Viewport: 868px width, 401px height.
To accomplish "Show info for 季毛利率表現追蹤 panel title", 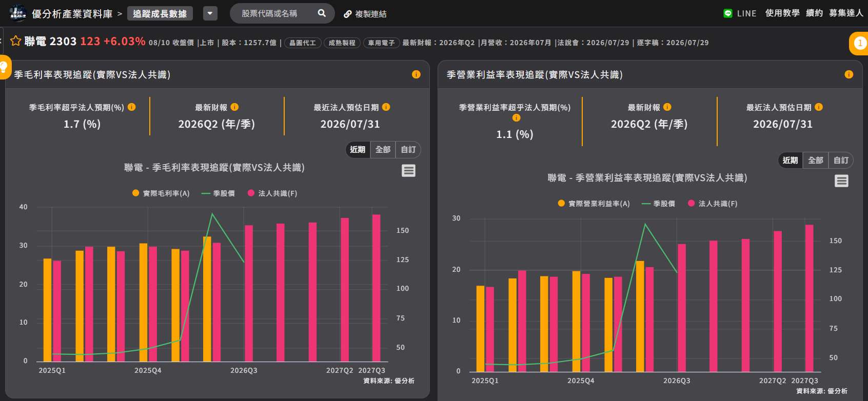I will pyautogui.click(x=416, y=74).
